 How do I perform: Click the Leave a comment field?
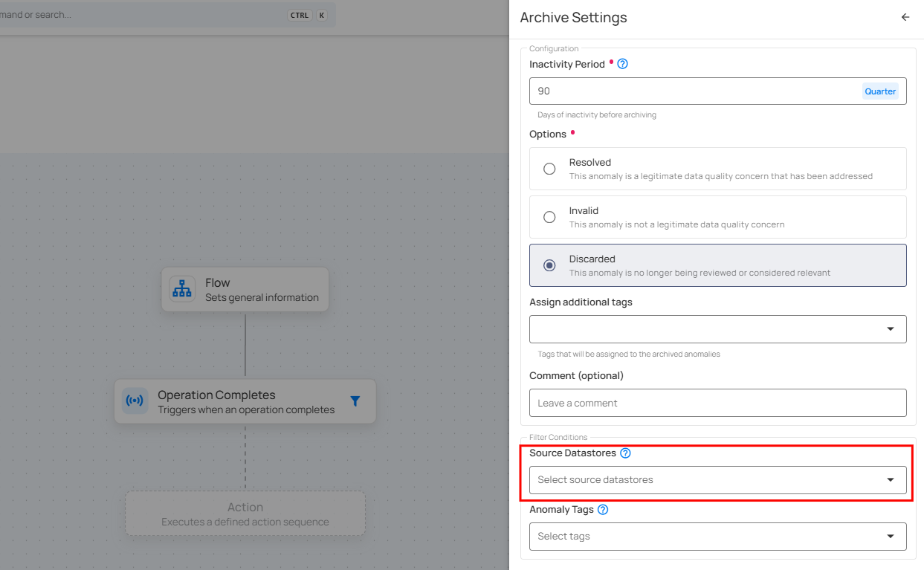tap(717, 403)
